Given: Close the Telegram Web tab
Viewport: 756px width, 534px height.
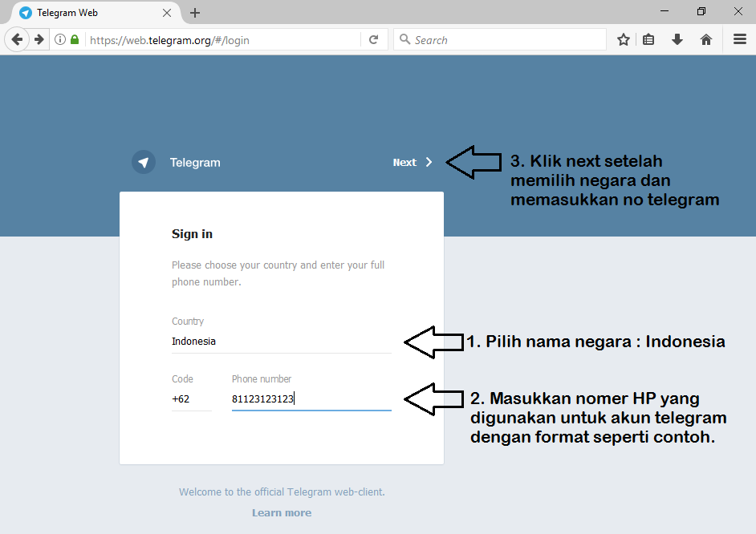Looking at the screenshot, I should (x=167, y=13).
